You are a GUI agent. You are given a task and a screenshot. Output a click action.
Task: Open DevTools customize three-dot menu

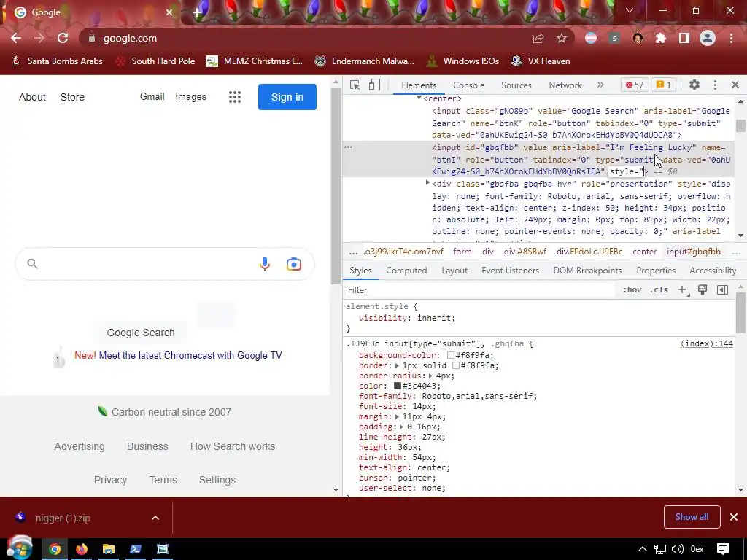pyautogui.click(x=715, y=85)
